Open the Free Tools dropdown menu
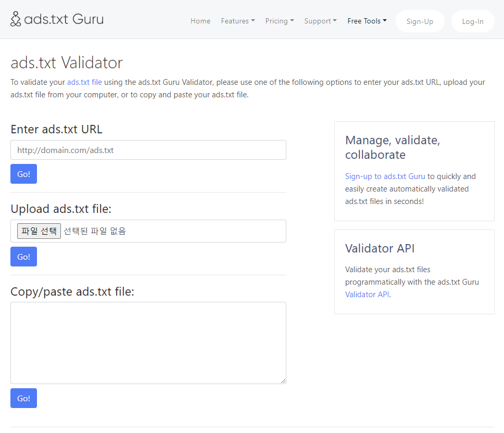This screenshot has height=433, width=504. (367, 21)
